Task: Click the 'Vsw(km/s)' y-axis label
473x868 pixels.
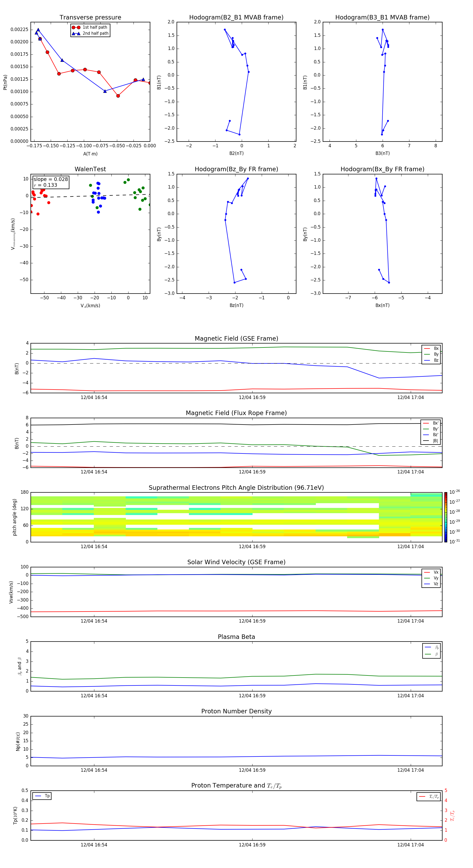Action: click(11, 592)
